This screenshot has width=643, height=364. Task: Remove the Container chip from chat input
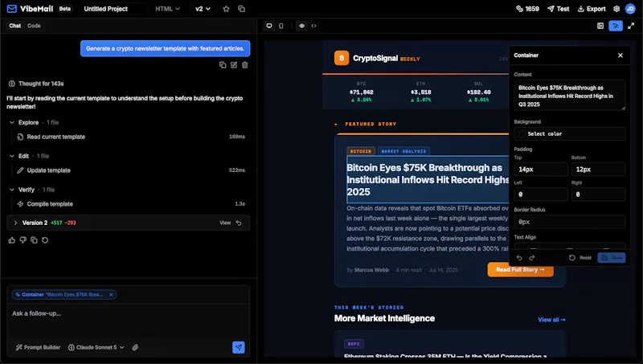click(111, 295)
